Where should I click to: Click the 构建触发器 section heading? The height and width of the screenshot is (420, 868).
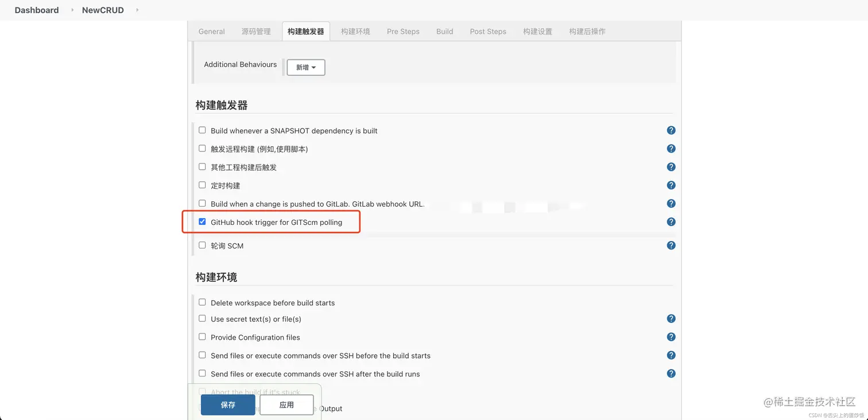222,106
